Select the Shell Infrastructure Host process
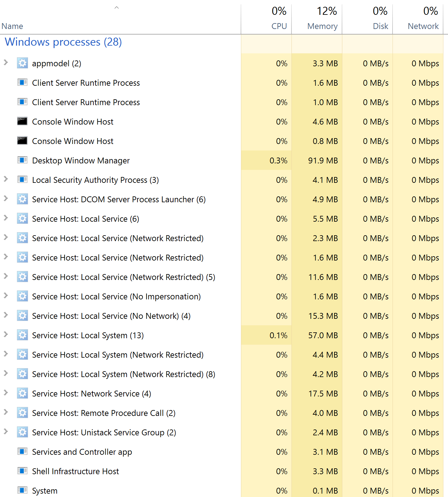 click(x=75, y=471)
